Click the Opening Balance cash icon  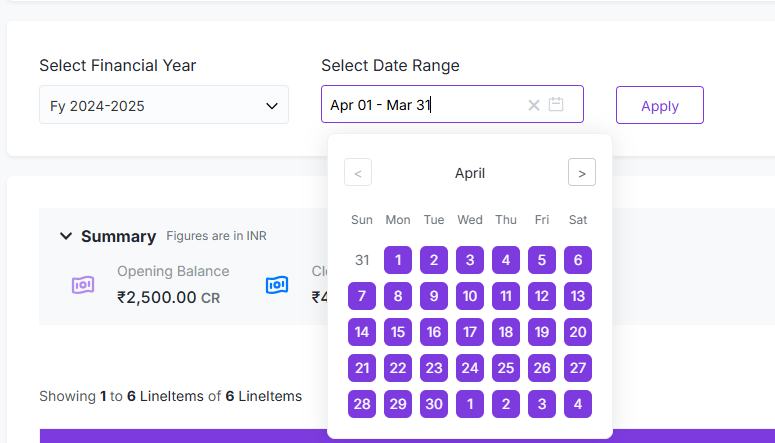point(83,285)
